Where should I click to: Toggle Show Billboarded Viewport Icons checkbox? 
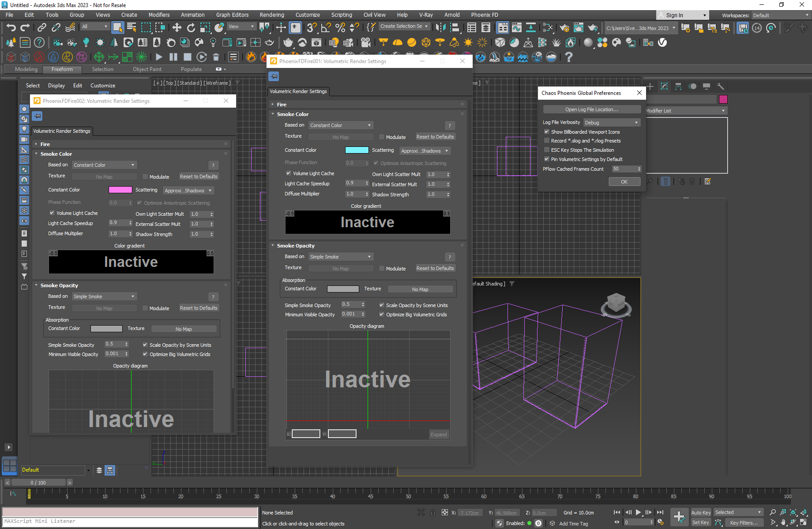pos(547,132)
